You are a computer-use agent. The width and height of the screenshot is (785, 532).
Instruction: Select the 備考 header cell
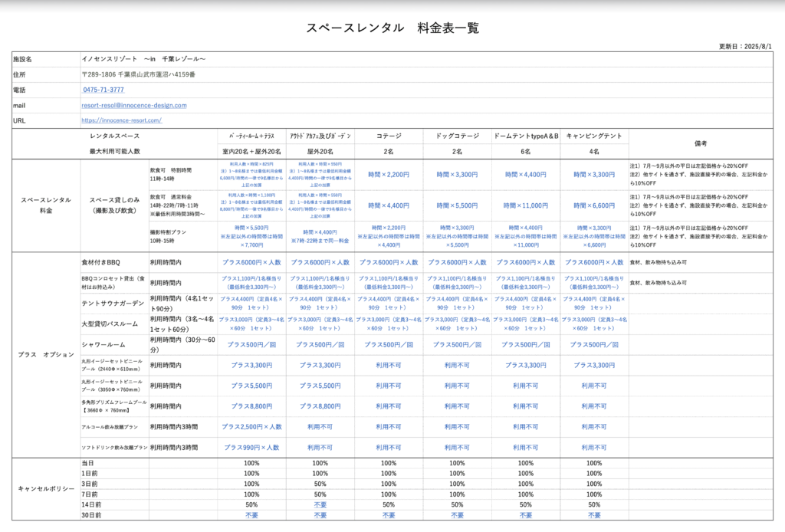[x=701, y=143]
